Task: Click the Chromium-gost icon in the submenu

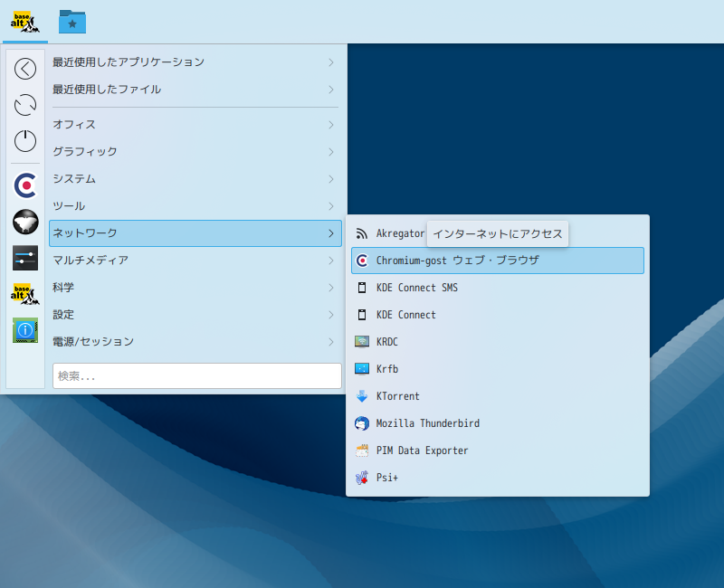Action: tap(363, 261)
